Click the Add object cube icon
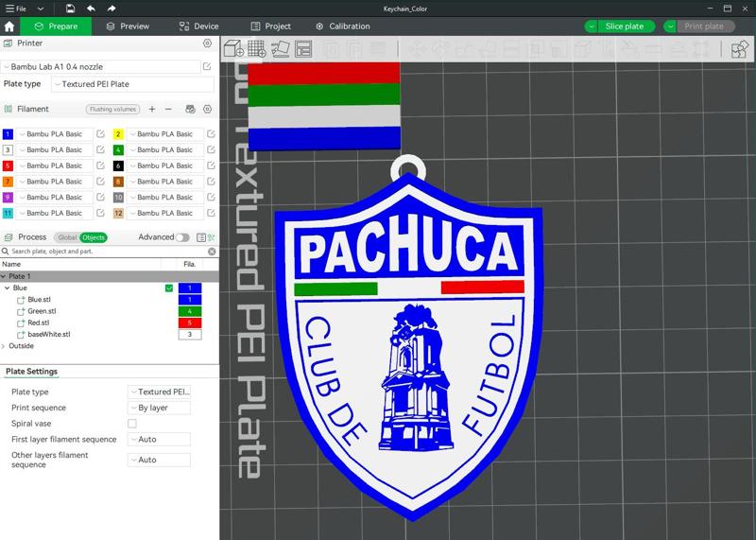 233,49
